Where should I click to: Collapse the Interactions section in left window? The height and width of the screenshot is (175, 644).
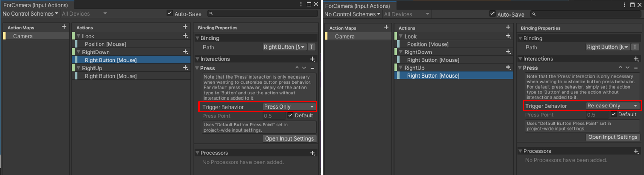tap(198, 59)
